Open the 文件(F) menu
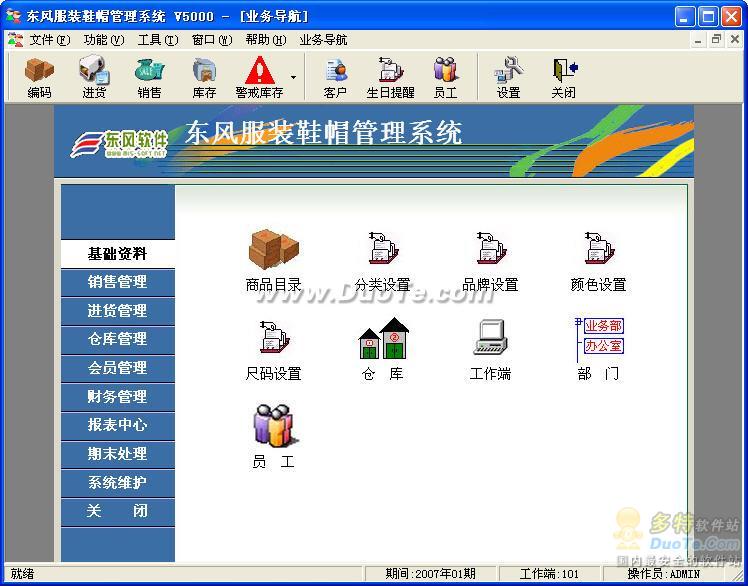The width and height of the screenshot is (748, 586). pyautogui.click(x=50, y=40)
